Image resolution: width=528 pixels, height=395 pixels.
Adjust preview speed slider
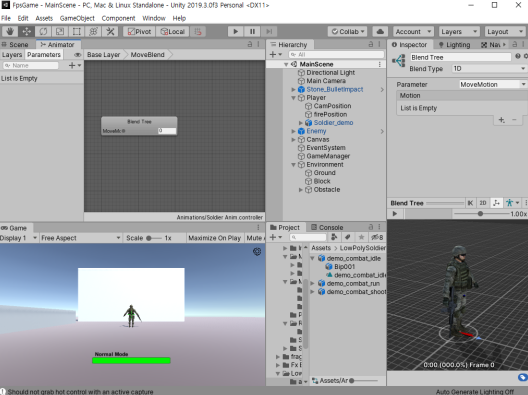click(482, 213)
